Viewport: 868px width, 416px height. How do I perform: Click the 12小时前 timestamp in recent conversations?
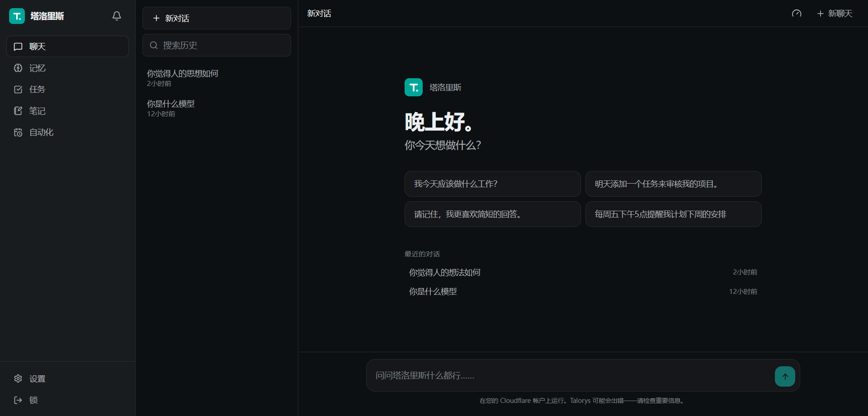[743, 292]
